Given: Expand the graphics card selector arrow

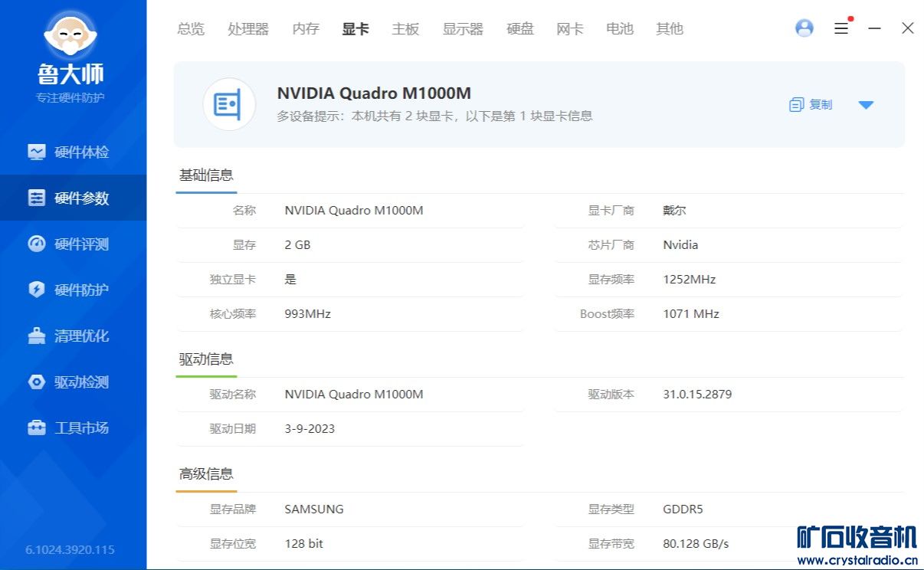Looking at the screenshot, I should [866, 105].
